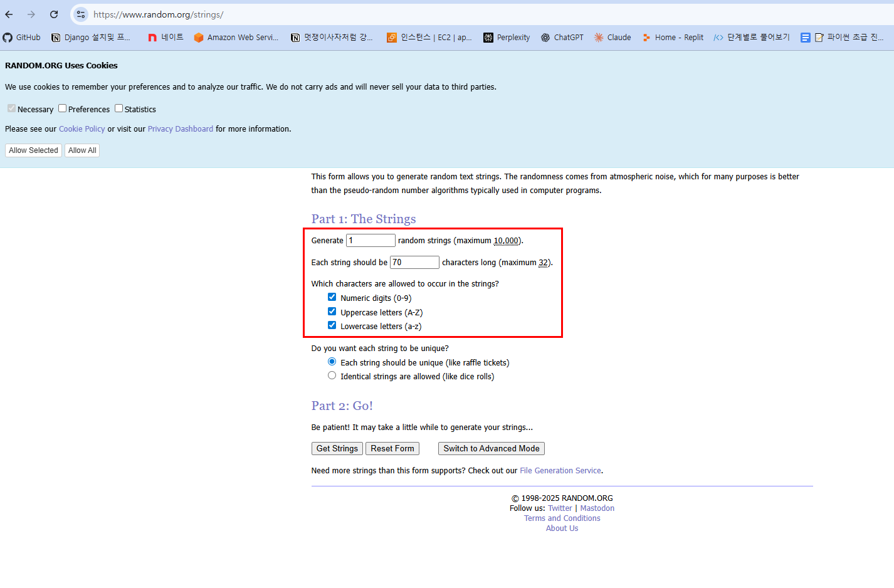Open the 단계별로 풀어보기 bookmark

tap(752, 38)
